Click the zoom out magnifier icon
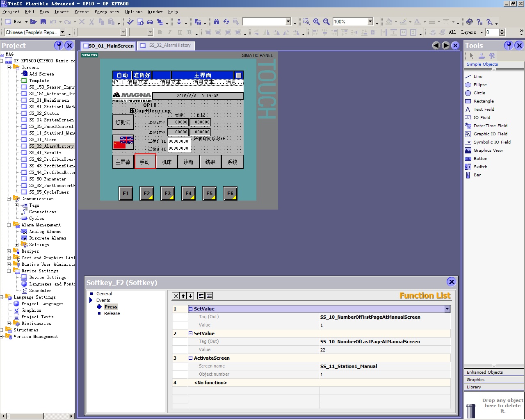Image resolution: width=525 pixels, height=420 pixels. [x=326, y=22]
